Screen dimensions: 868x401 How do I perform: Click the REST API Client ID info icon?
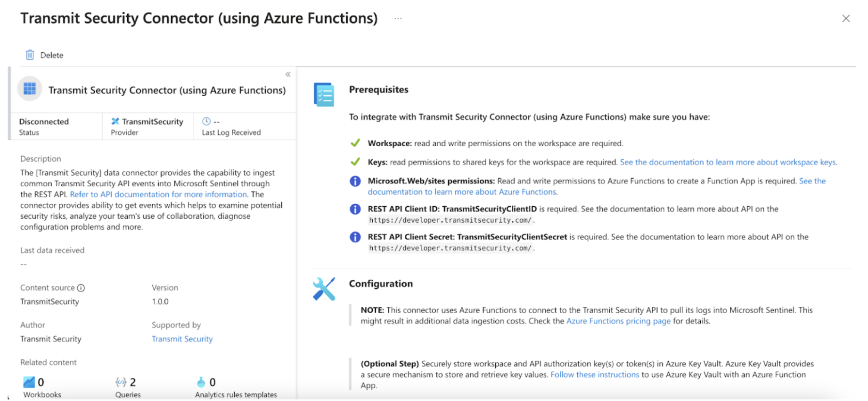(355, 209)
